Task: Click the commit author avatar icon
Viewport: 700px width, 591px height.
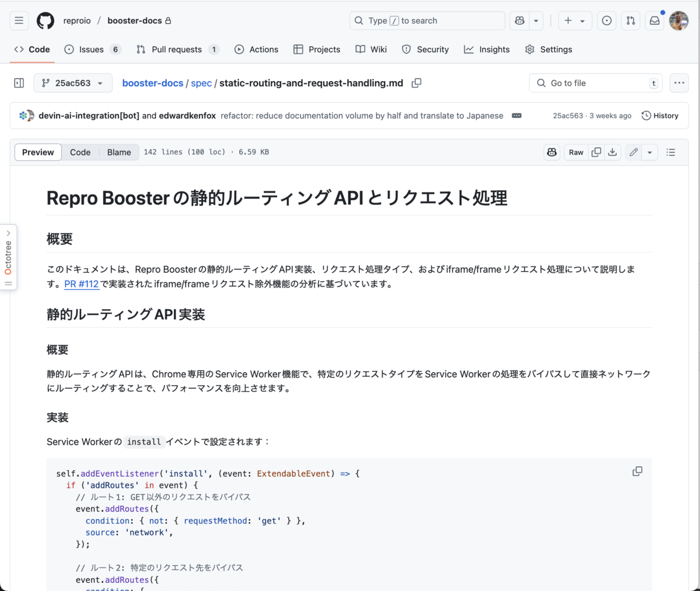Action: (x=27, y=116)
